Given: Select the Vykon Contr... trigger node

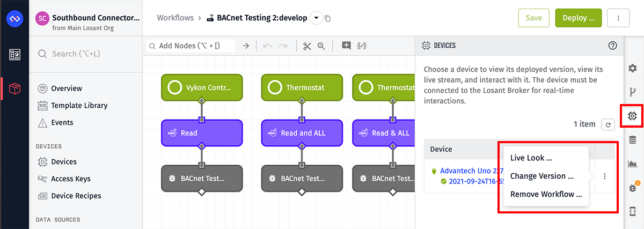Looking at the screenshot, I should click(x=202, y=87).
